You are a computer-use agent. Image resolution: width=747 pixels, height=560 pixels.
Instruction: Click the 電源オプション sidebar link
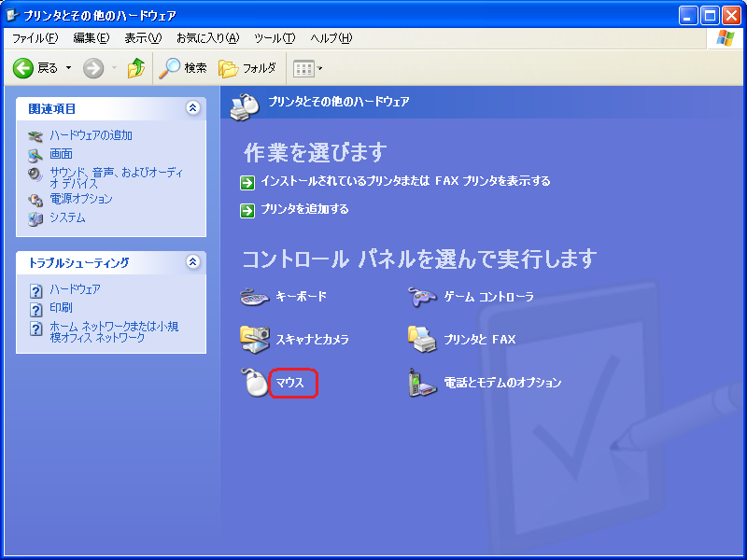(x=80, y=199)
